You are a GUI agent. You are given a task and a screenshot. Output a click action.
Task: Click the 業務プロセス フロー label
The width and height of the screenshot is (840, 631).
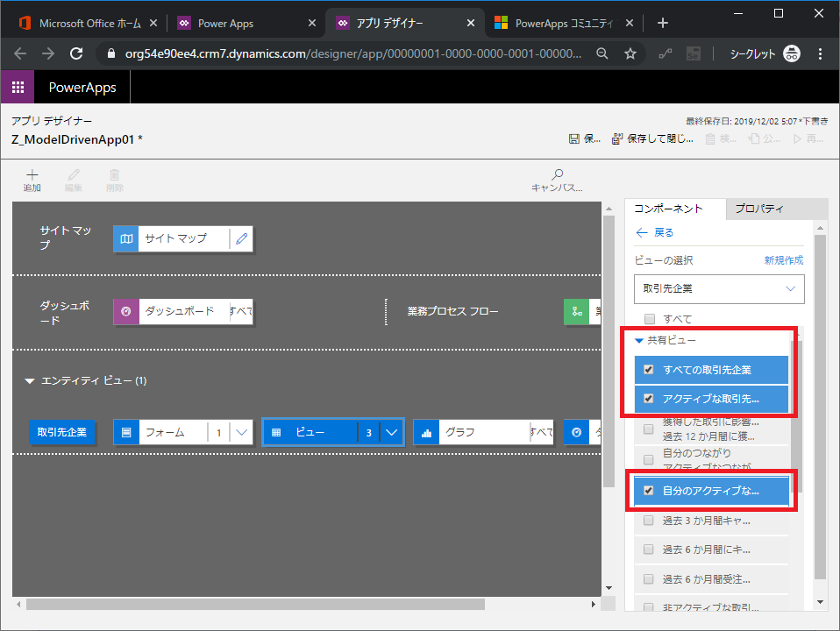tap(452, 311)
